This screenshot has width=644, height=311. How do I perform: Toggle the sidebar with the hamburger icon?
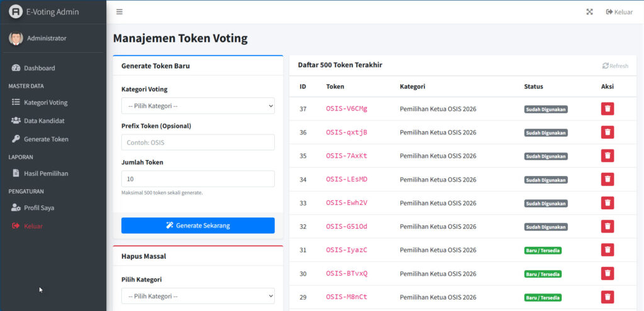pyautogui.click(x=119, y=12)
